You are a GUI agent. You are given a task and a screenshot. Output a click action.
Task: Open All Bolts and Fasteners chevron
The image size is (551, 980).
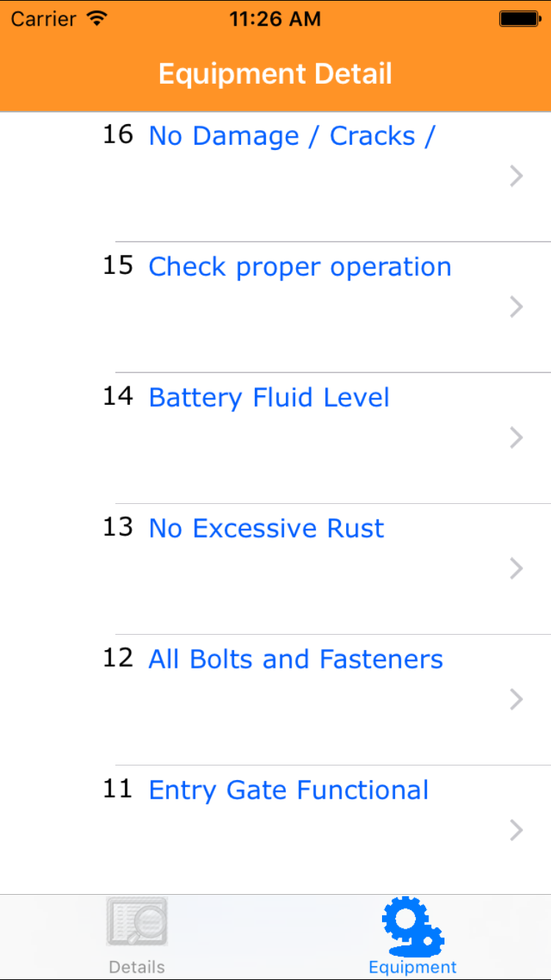516,699
